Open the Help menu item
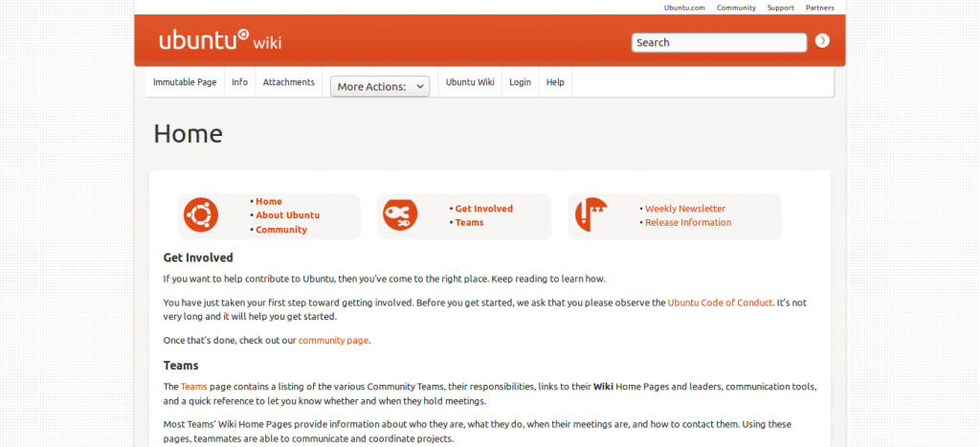This screenshot has width=980, height=447. pyautogui.click(x=555, y=82)
